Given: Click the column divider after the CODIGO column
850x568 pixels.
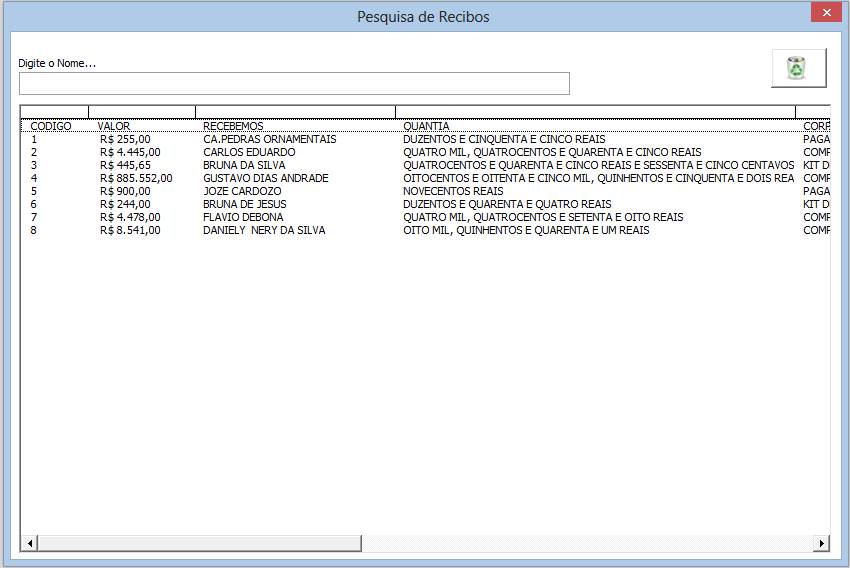Looking at the screenshot, I should pos(88,112).
